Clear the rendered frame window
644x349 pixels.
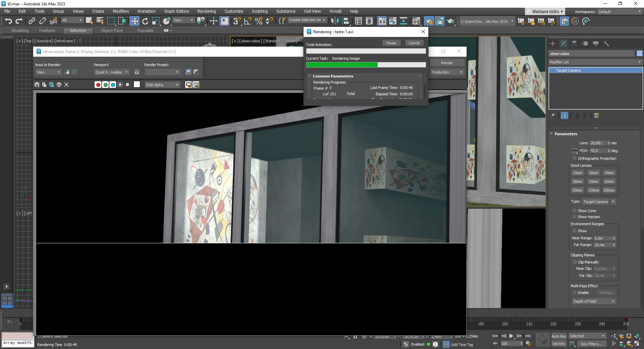pos(66,85)
